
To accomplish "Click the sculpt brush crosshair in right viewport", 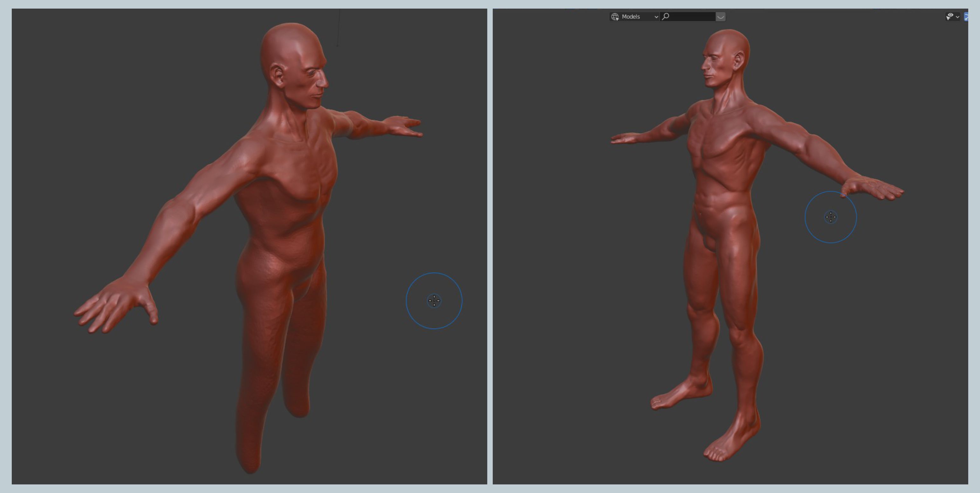I will pyautogui.click(x=831, y=217).
